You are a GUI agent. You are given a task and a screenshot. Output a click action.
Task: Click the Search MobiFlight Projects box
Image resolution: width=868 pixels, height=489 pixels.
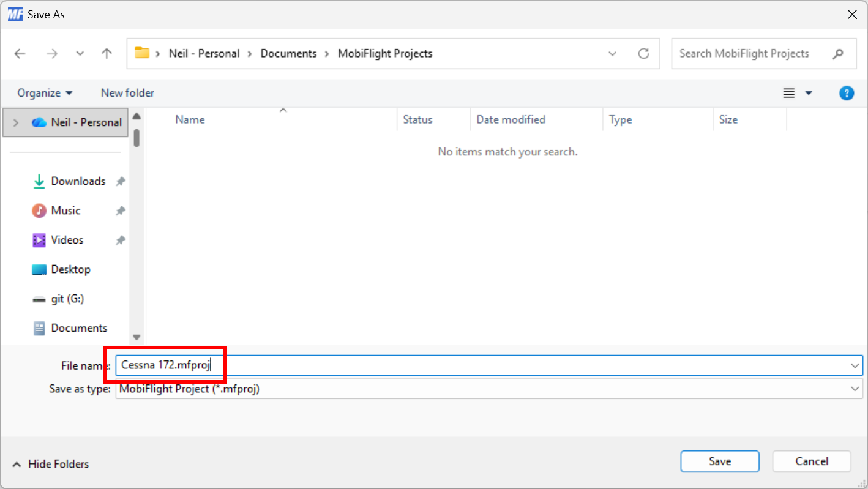(753, 54)
